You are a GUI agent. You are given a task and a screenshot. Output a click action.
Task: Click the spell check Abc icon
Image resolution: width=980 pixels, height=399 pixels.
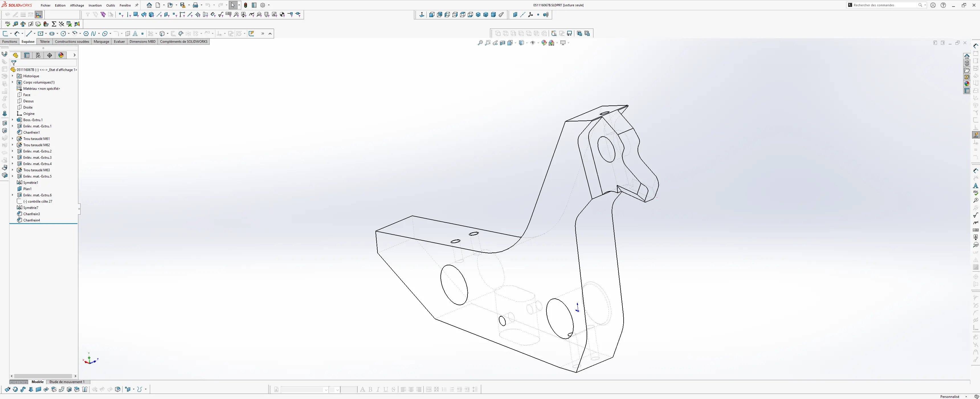click(8, 24)
